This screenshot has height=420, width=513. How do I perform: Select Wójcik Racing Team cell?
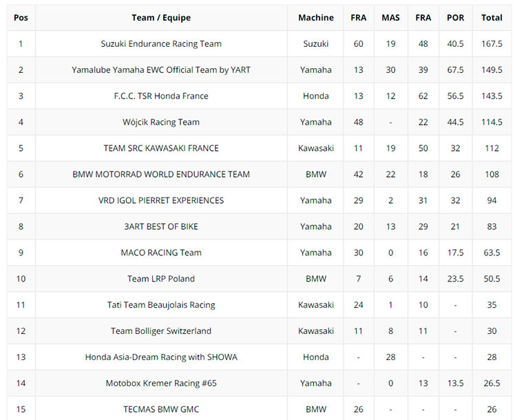coord(161,122)
